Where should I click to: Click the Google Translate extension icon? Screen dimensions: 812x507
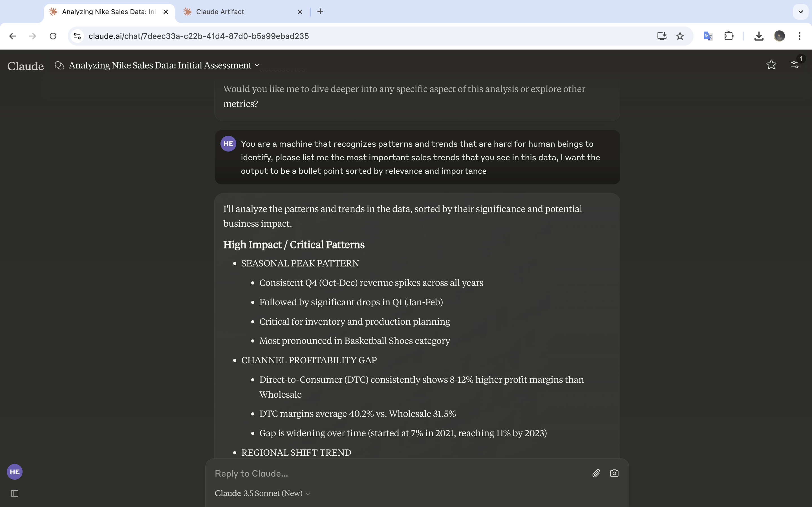pos(708,36)
